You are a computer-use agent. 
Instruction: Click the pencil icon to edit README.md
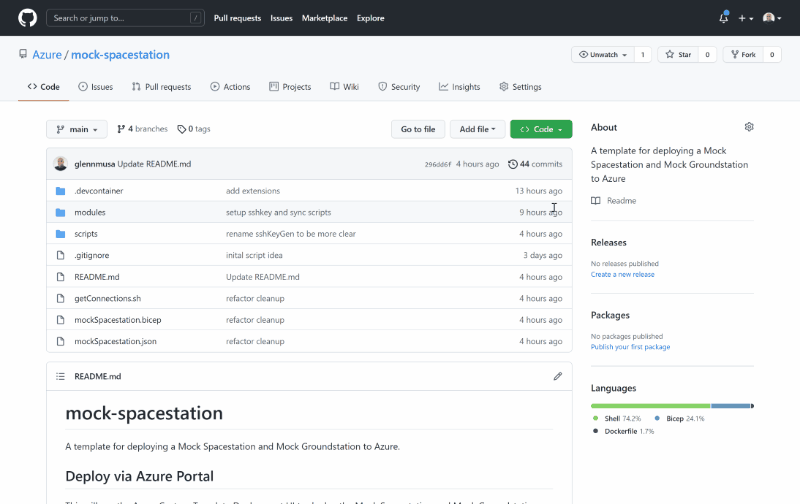click(x=558, y=376)
